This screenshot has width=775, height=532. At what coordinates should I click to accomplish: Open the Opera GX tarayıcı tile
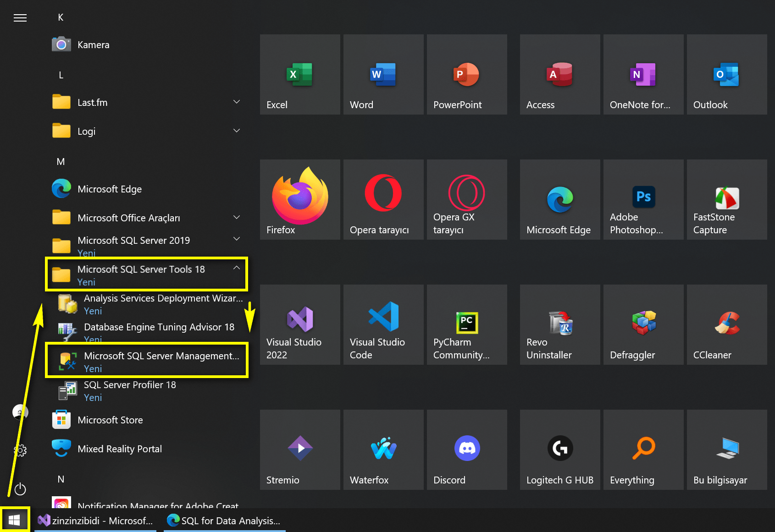pos(467,199)
